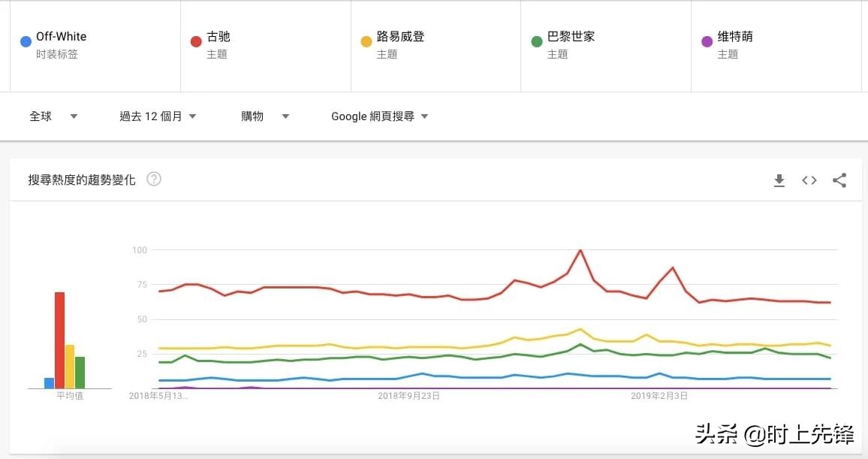The image size is (868, 459).
Task: Open the embed code view
Action: coord(809,180)
